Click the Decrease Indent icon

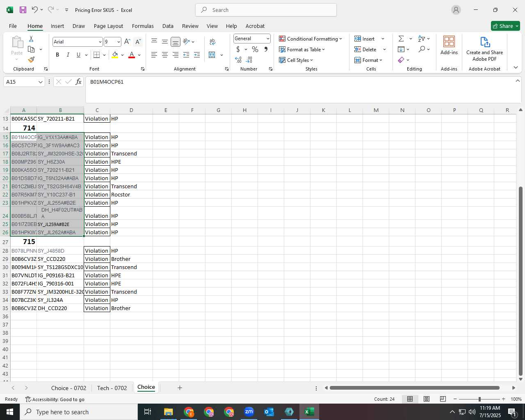coord(186,55)
